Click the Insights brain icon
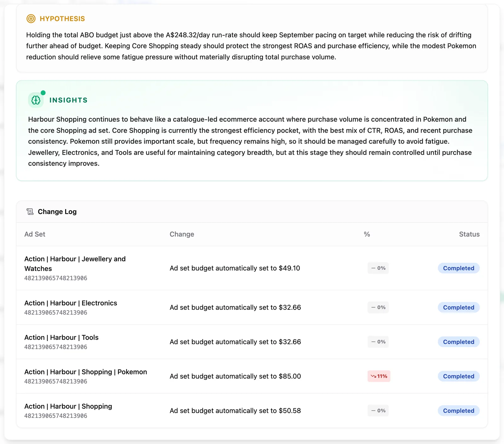Viewport: 504px width, 444px height. coord(36,100)
